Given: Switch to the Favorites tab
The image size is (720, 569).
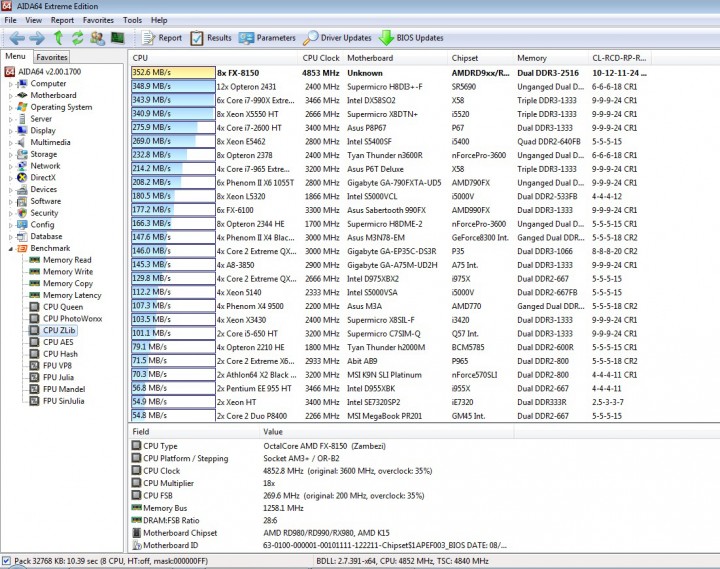Looking at the screenshot, I should coord(52,57).
